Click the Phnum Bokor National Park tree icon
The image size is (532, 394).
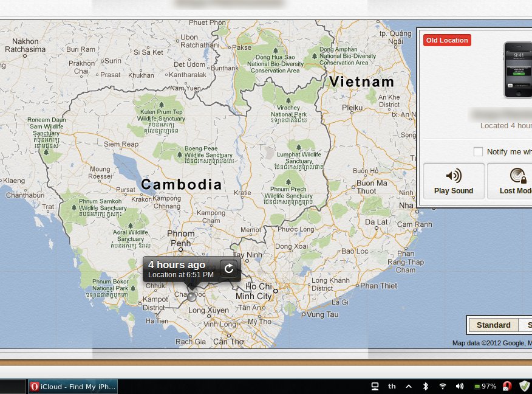click(x=133, y=288)
